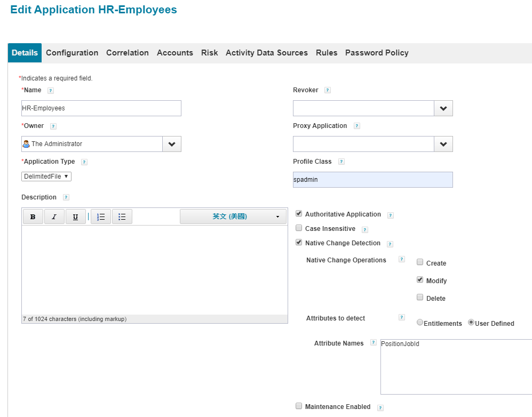Open the Password Policy tab
Image resolution: width=532 pixels, height=417 pixels.
coord(377,53)
